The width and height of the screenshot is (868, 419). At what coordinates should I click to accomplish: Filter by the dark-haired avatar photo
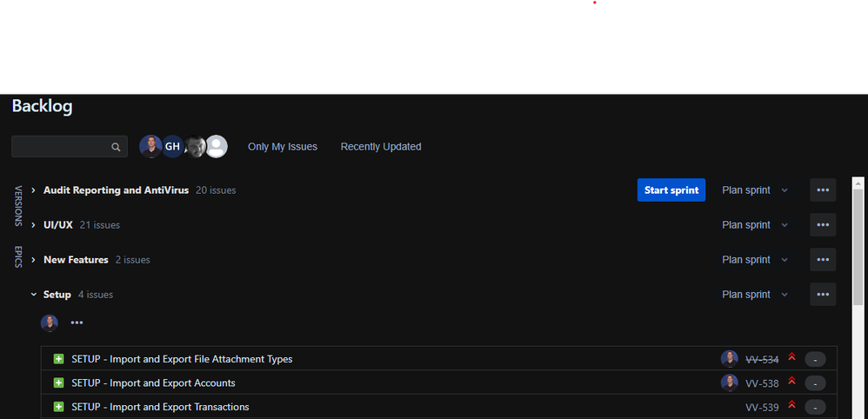195,147
